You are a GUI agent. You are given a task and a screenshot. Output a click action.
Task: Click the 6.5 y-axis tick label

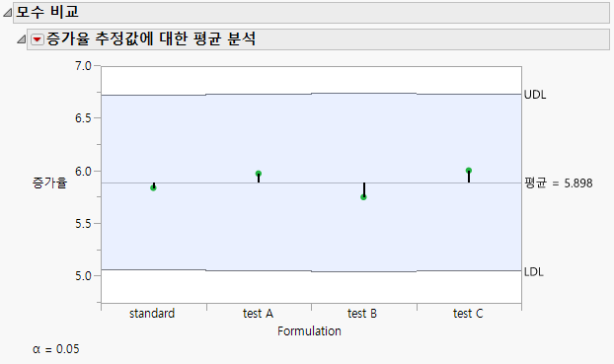tap(83, 118)
